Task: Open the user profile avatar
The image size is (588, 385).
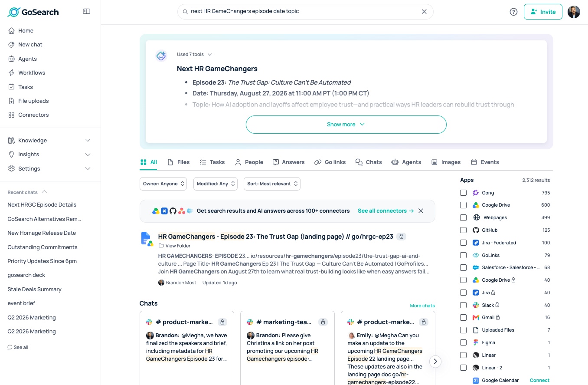Action: (574, 12)
